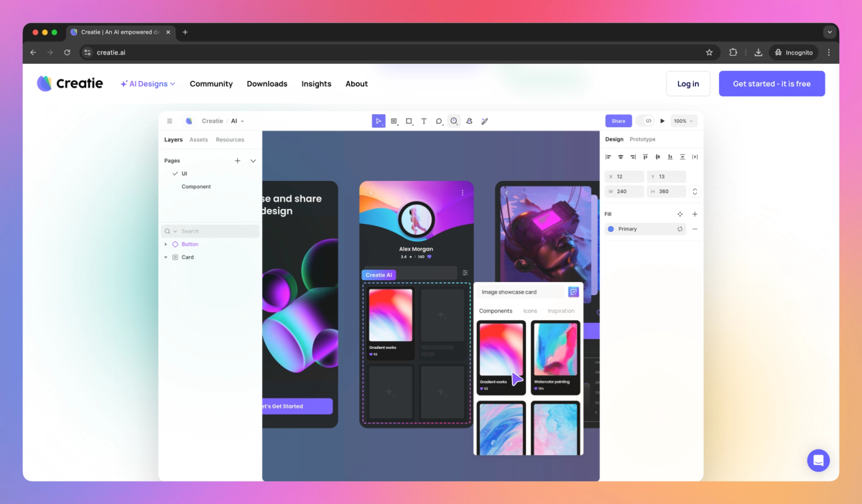Image resolution: width=862 pixels, height=504 pixels.
Task: Click Get started - it is free
Action: coord(771,84)
